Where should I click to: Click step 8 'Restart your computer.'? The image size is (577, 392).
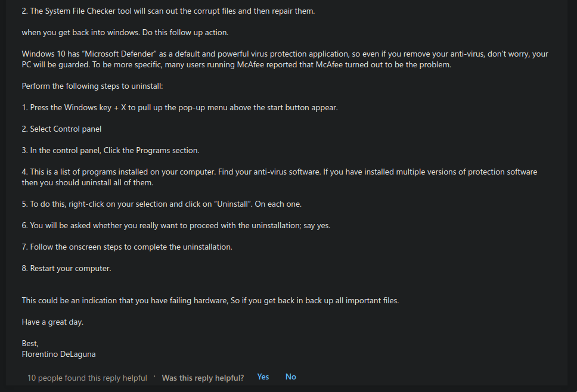(x=66, y=269)
